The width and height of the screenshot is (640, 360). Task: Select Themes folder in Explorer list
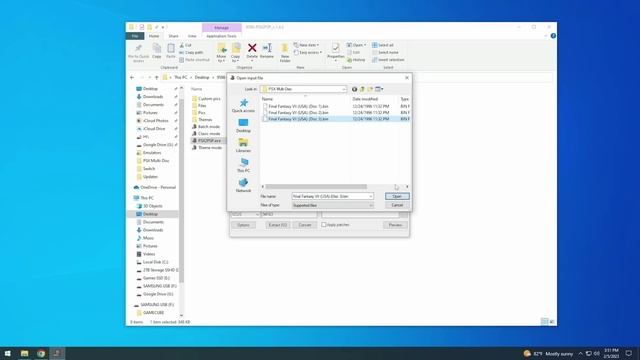pos(205,120)
